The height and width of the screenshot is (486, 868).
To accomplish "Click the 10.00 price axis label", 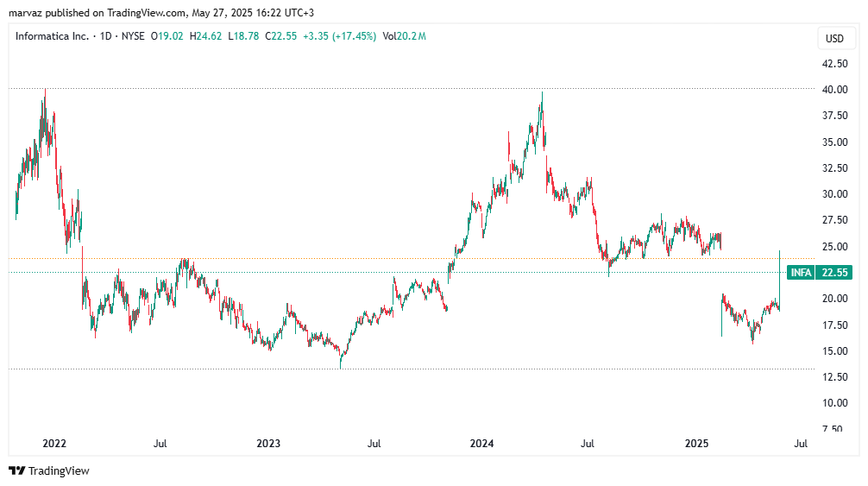I will [835, 403].
